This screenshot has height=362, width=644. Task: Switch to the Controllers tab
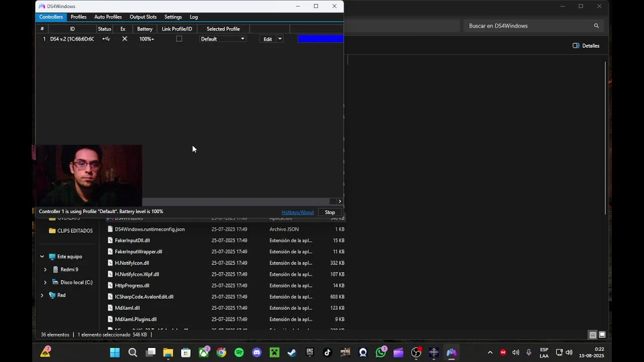51,17
